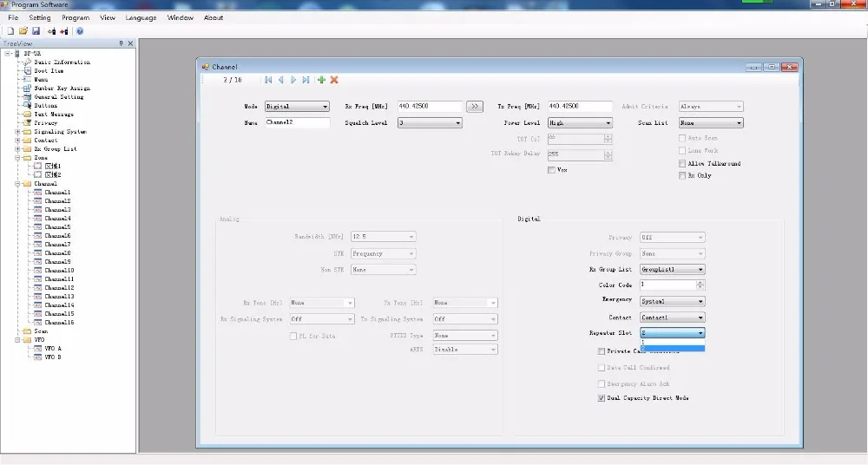This screenshot has height=465, width=868.
Task: Click the >> copy frequency button
Action: pos(475,107)
